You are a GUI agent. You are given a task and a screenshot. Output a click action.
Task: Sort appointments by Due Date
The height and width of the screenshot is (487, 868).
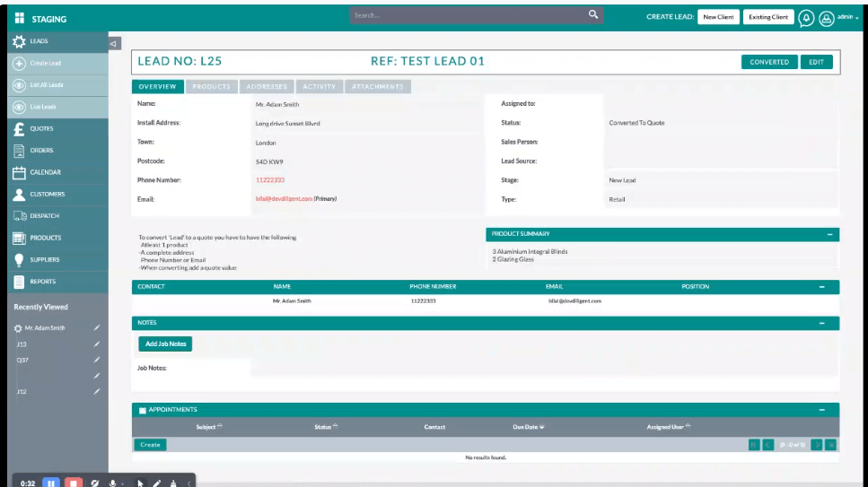point(529,427)
